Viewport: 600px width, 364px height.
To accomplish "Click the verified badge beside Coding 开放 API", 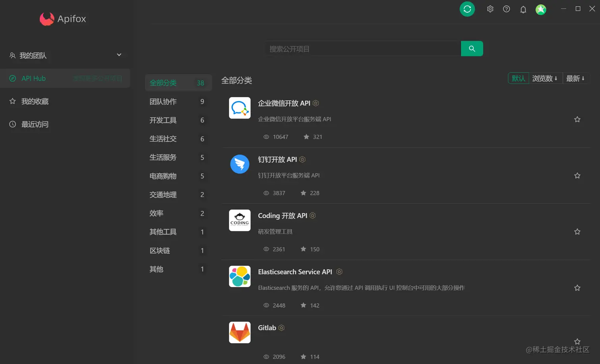I will click(313, 215).
